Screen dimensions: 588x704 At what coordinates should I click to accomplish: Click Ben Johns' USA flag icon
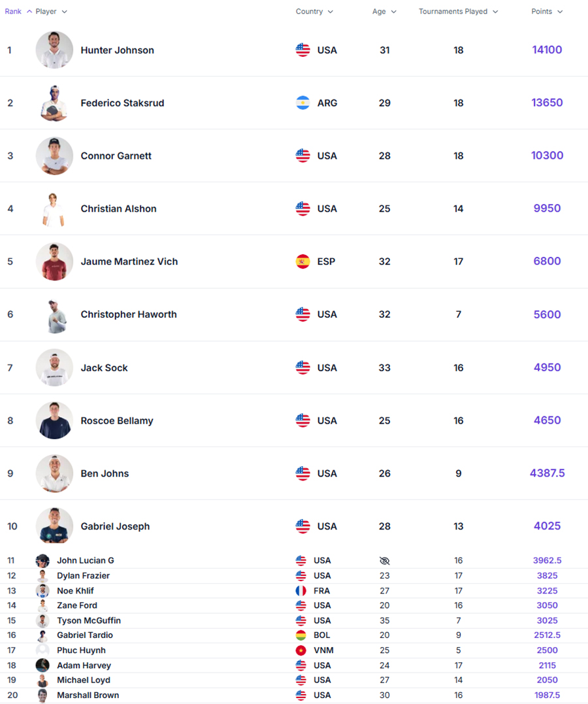pos(302,473)
